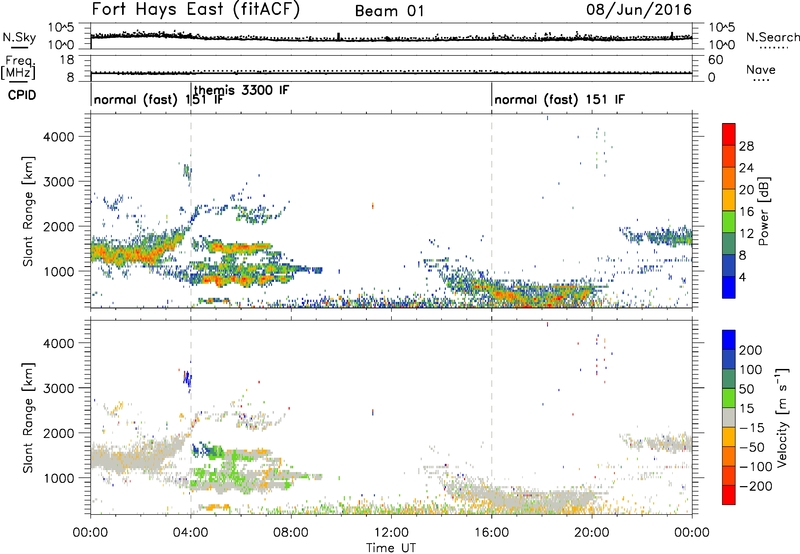The width and height of the screenshot is (800, 554).
Task: Click the 'Freq. [MHz]' axis label
Action: coord(19,67)
